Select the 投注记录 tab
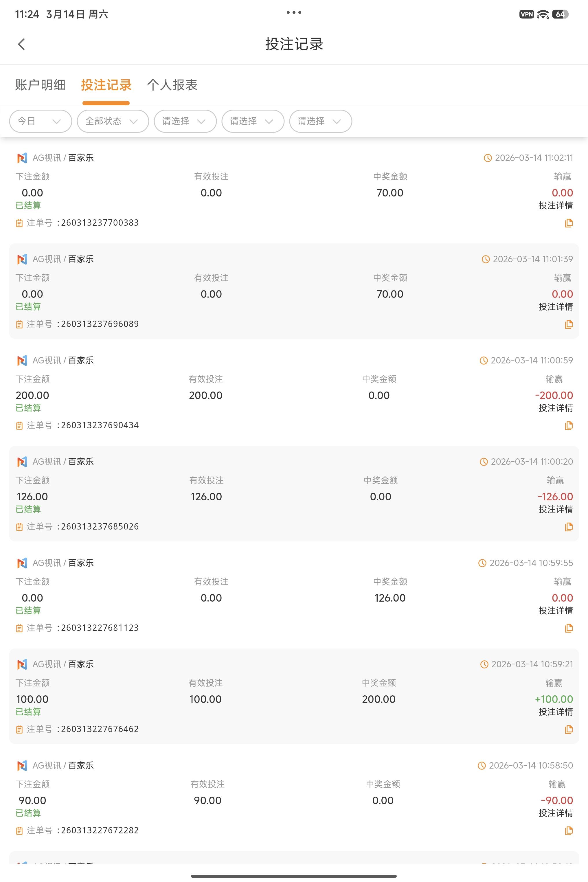The height and width of the screenshot is (882, 588). tap(106, 85)
